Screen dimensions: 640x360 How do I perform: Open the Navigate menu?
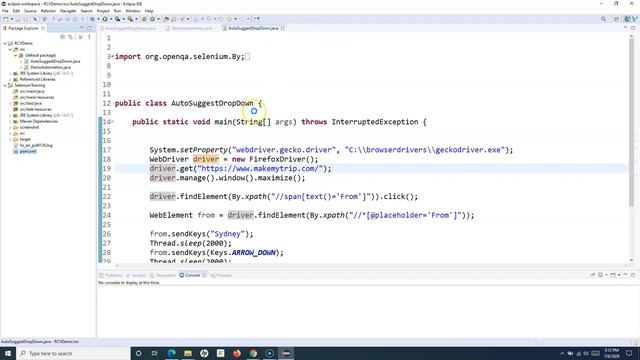pos(68,11)
